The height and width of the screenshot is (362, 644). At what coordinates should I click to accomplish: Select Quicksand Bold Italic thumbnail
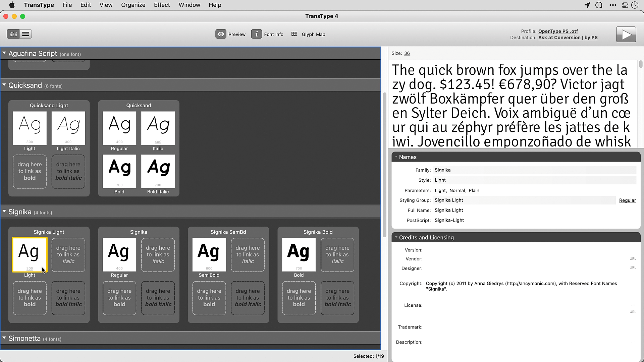pyautogui.click(x=158, y=171)
